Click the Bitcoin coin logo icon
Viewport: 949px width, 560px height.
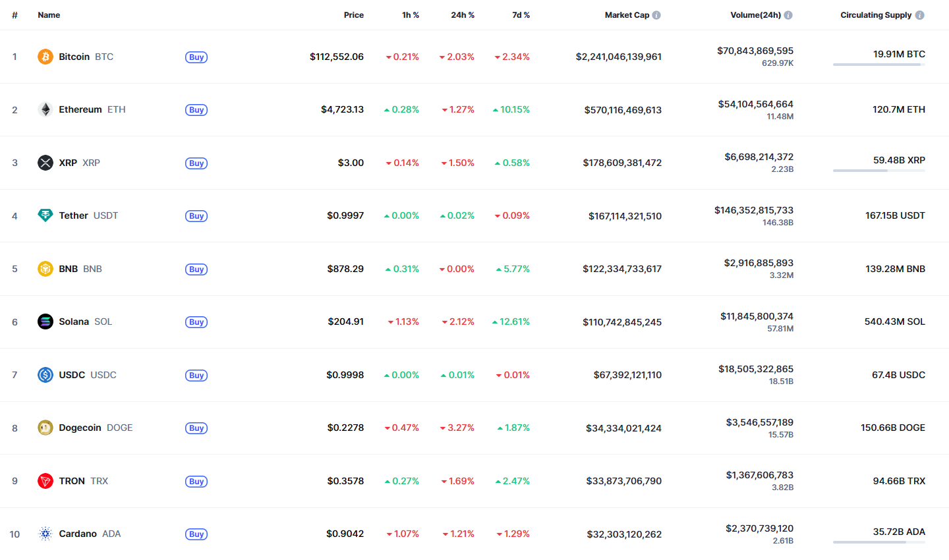click(x=45, y=57)
